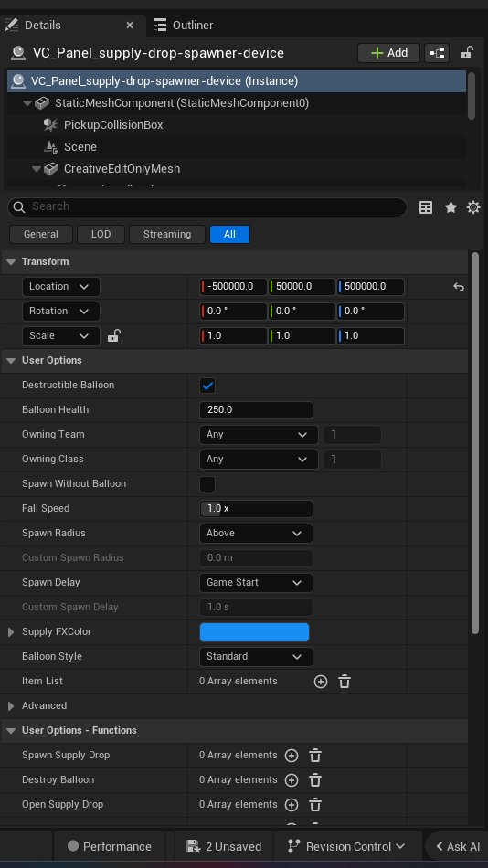The height and width of the screenshot is (868, 488).
Task: Click the Location Y value field
Action: pos(302,287)
